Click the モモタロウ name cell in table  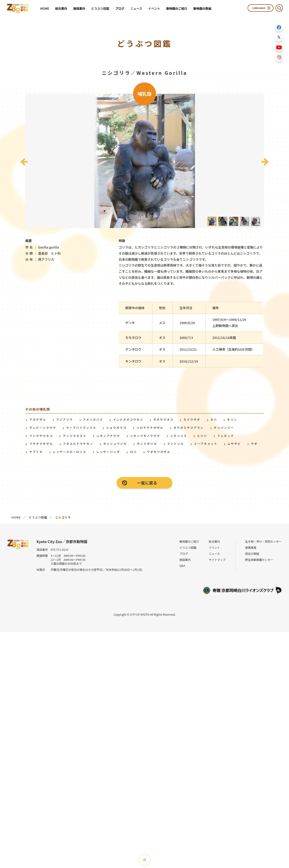point(135,338)
